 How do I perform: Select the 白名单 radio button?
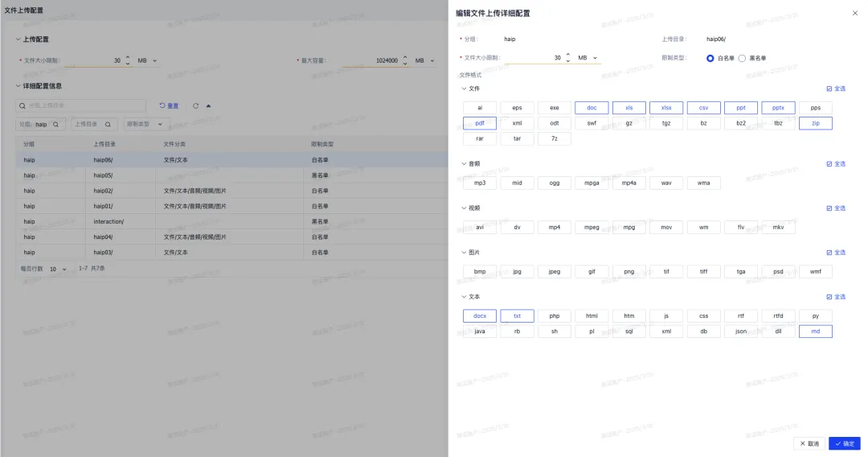(x=710, y=58)
